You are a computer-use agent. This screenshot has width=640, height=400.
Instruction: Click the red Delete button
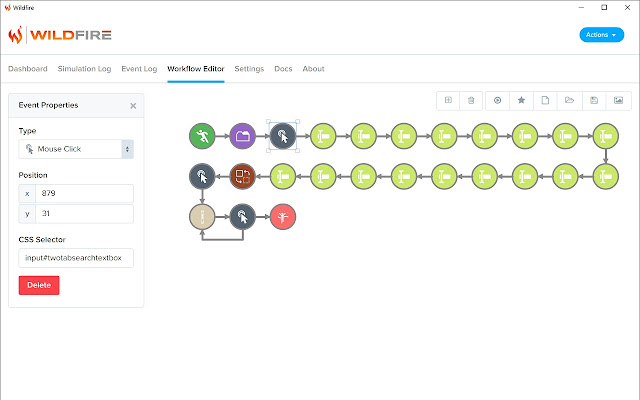click(39, 285)
